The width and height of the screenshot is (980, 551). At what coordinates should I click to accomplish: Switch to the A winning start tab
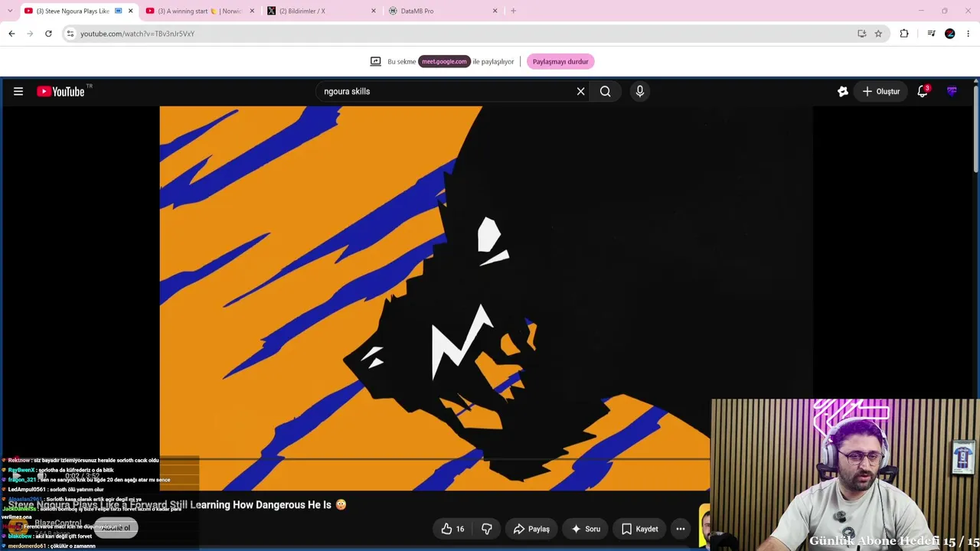200,11
